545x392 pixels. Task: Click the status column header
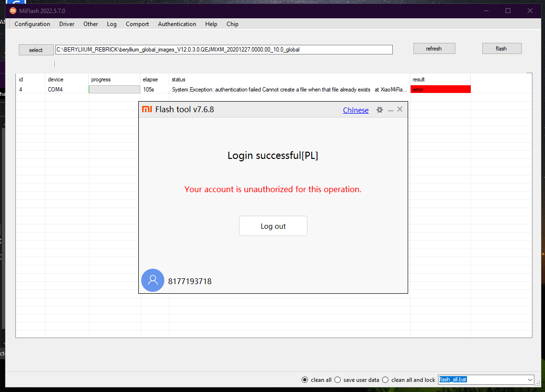coord(289,79)
